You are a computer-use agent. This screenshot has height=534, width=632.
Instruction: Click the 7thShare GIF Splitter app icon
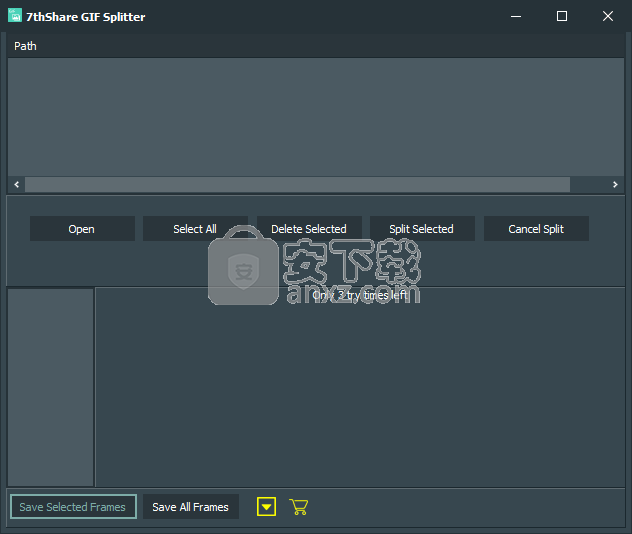pyautogui.click(x=15, y=15)
